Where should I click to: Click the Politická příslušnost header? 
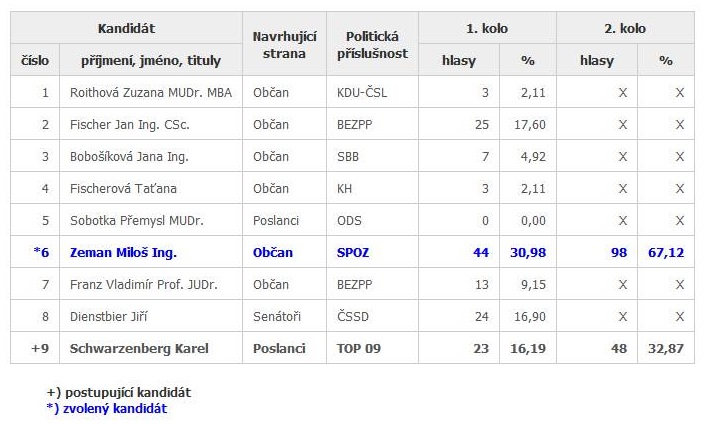pos(372,45)
